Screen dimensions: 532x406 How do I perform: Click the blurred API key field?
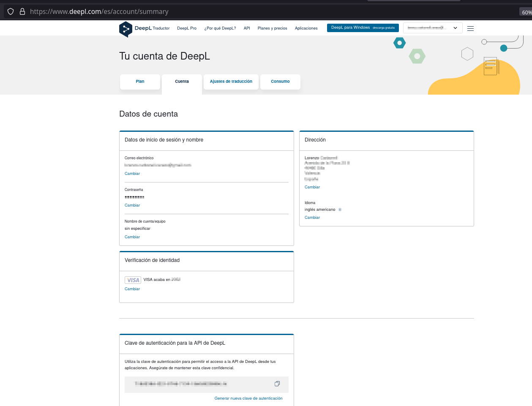tap(207, 384)
